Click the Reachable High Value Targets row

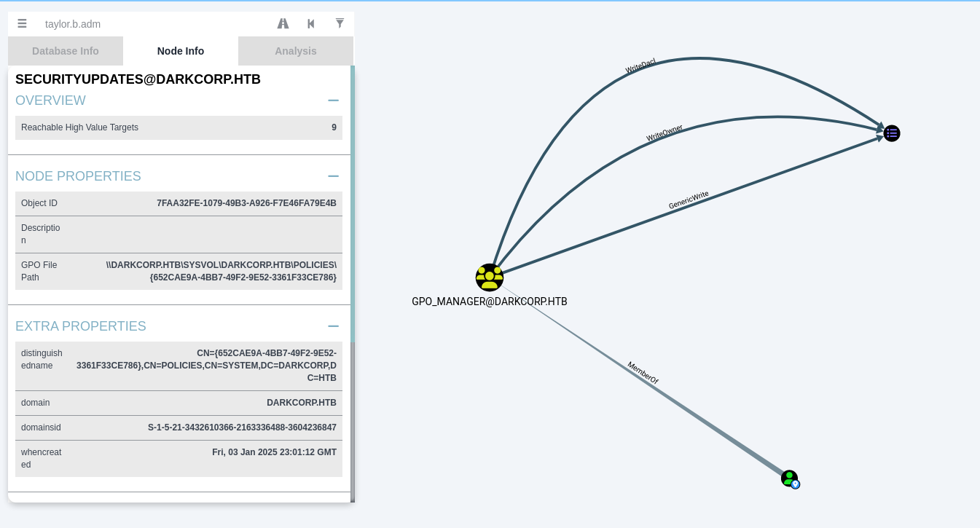tap(179, 127)
